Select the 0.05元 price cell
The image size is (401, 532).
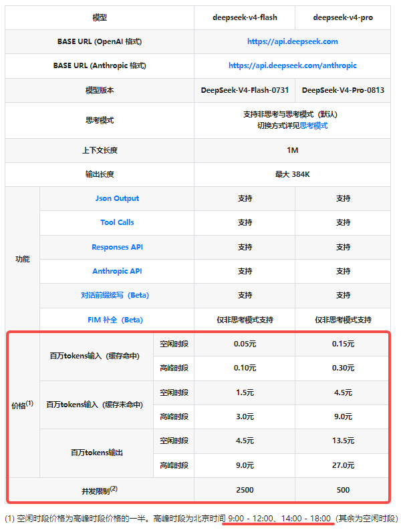[245, 344]
